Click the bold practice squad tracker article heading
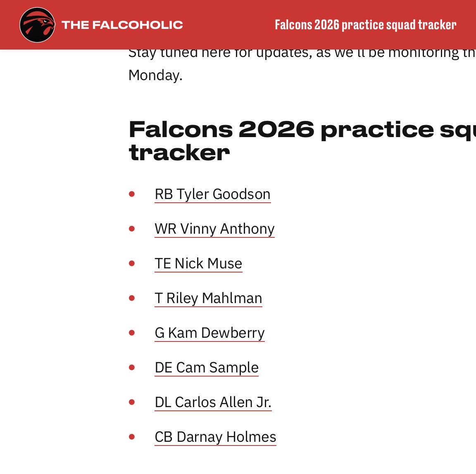The image size is (476, 474). [302, 141]
